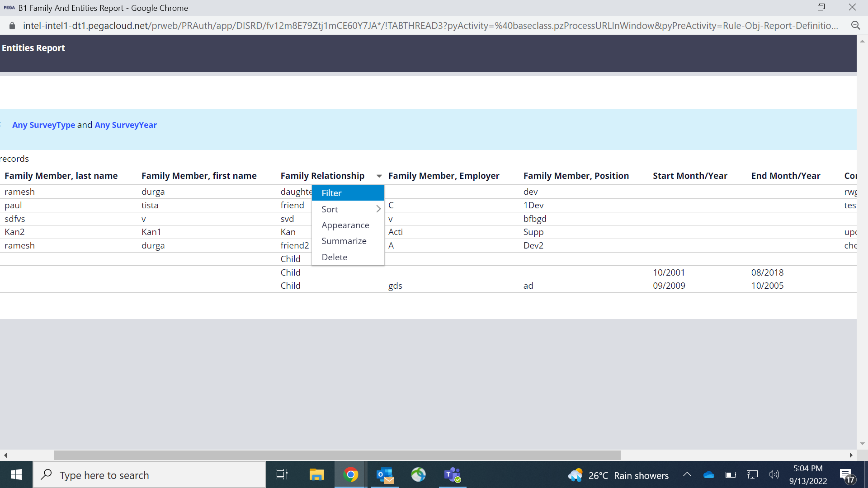Open the Family Relationship column dropdown
868x488 pixels.
point(379,176)
